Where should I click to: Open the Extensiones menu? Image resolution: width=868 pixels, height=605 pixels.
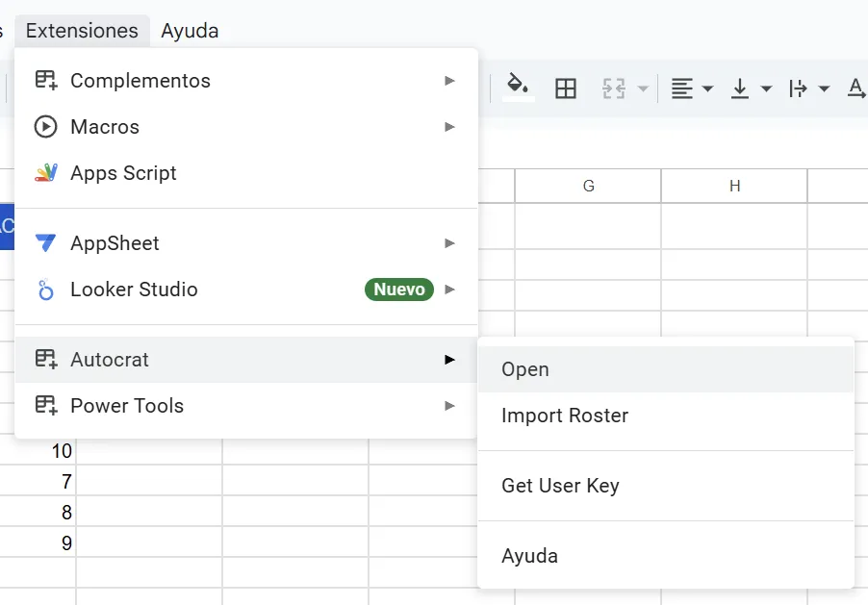[x=82, y=31]
